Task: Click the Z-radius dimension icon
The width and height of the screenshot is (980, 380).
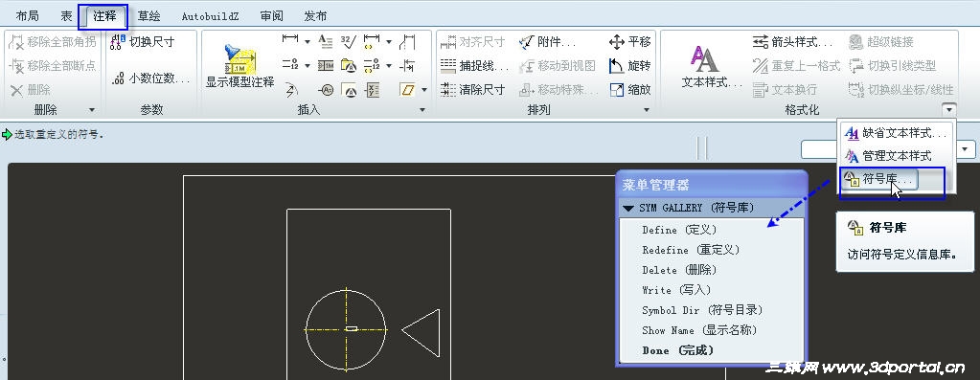Action: [x=290, y=90]
